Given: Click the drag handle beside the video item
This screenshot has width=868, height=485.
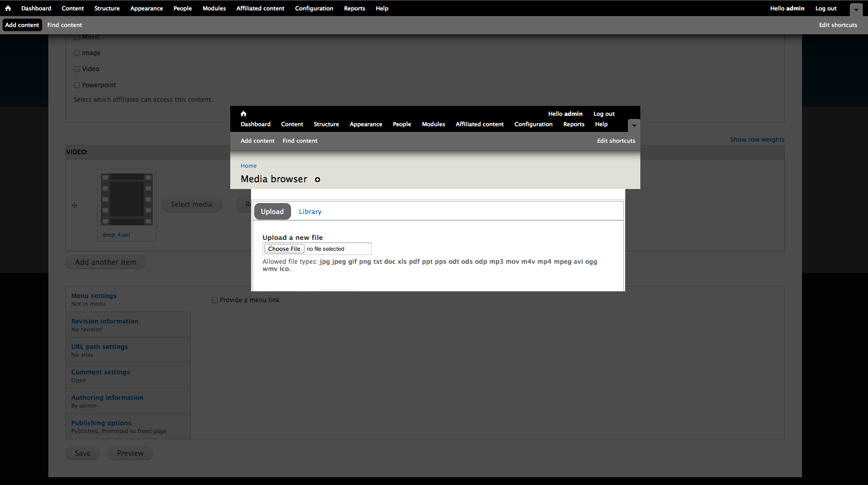Looking at the screenshot, I should tap(74, 205).
